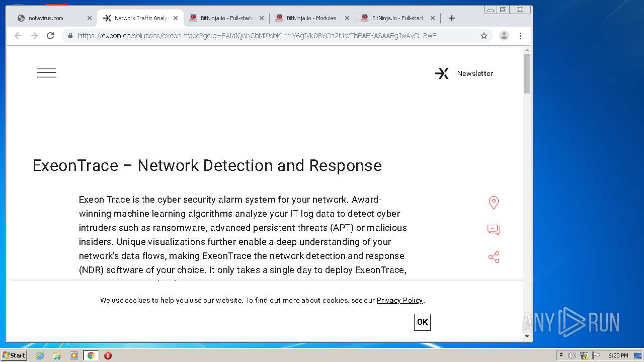
Task: Click the page scrollbar up arrow
Action: pos(527,50)
